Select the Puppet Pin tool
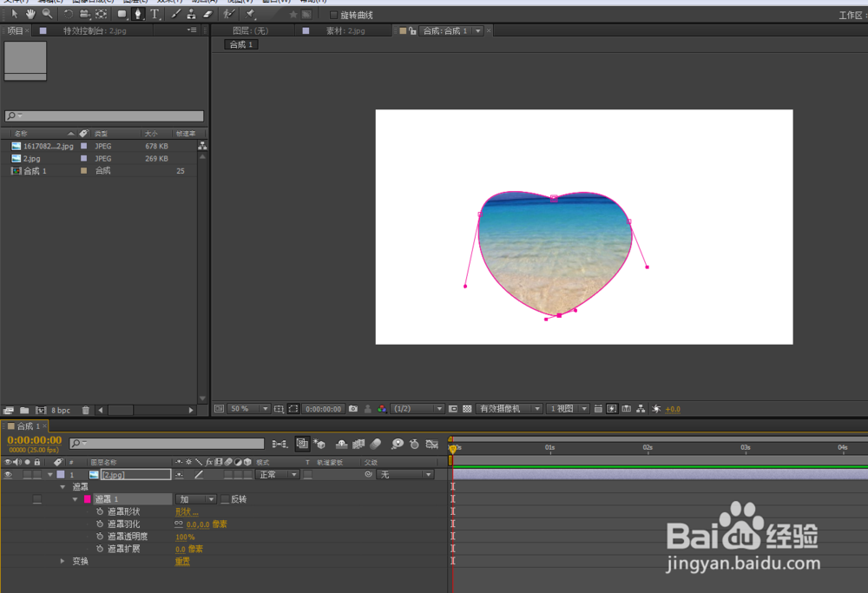Viewport: 868px width, 593px height. (x=250, y=14)
